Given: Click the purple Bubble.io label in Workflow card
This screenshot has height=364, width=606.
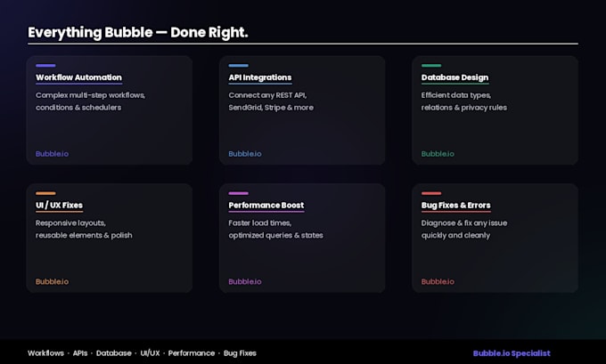Looking at the screenshot, I should (x=53, y=154).
